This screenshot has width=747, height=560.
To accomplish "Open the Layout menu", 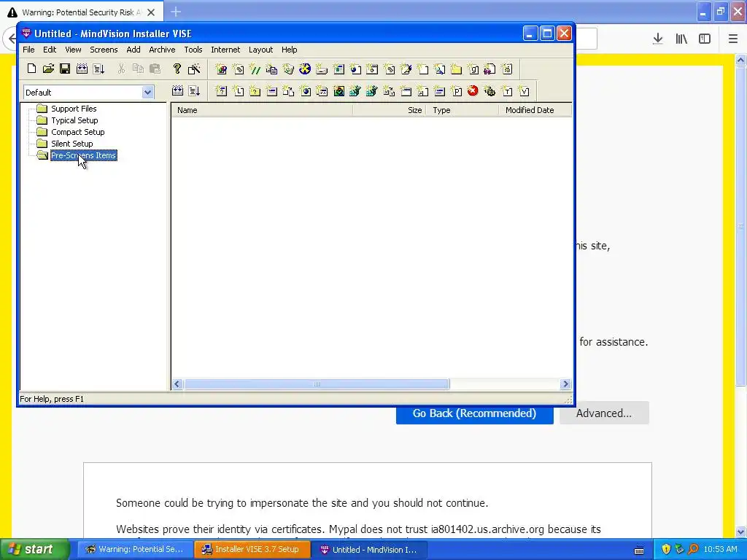I will coord(260,50).
